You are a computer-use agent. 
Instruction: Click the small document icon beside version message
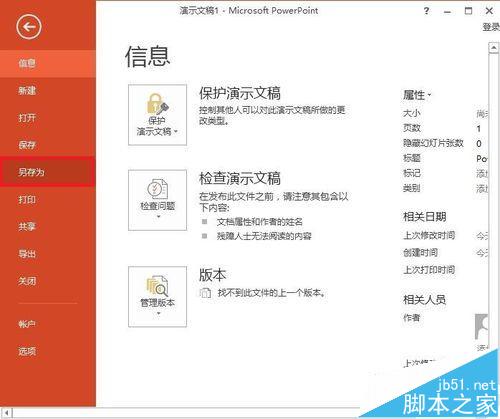tap(205, 293)
